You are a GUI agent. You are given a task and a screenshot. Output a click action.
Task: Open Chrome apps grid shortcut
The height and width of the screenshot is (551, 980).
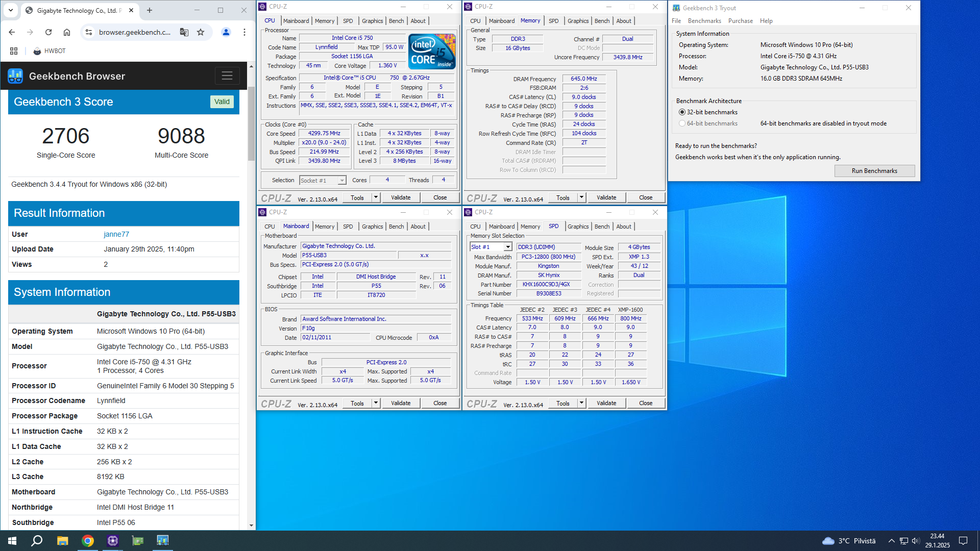[x=14, y=51]
